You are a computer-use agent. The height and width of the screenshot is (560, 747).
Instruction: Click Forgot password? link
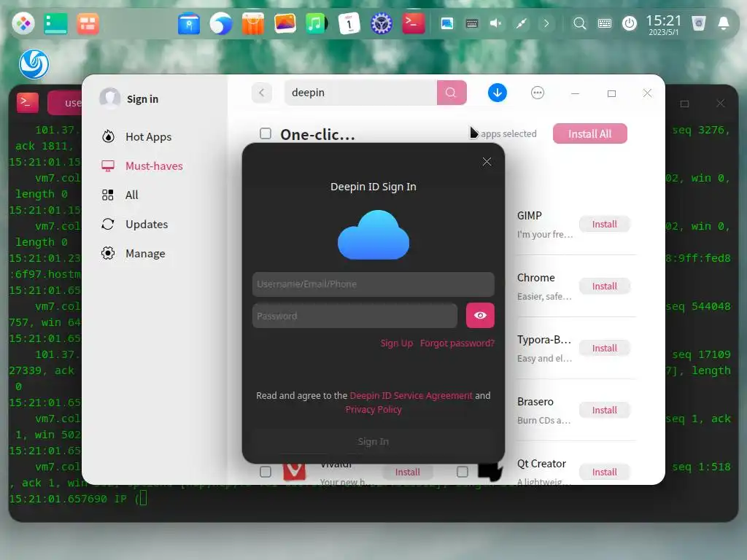click(x=457, y=343)
